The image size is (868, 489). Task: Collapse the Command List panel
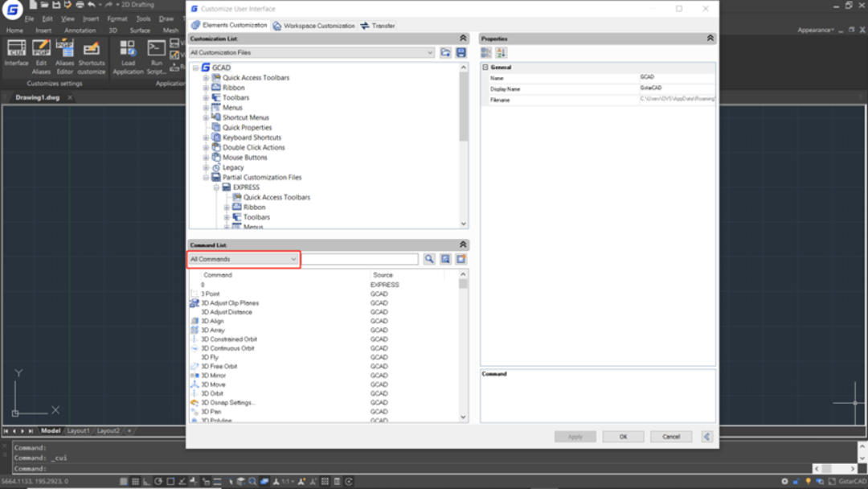point(463,244)
